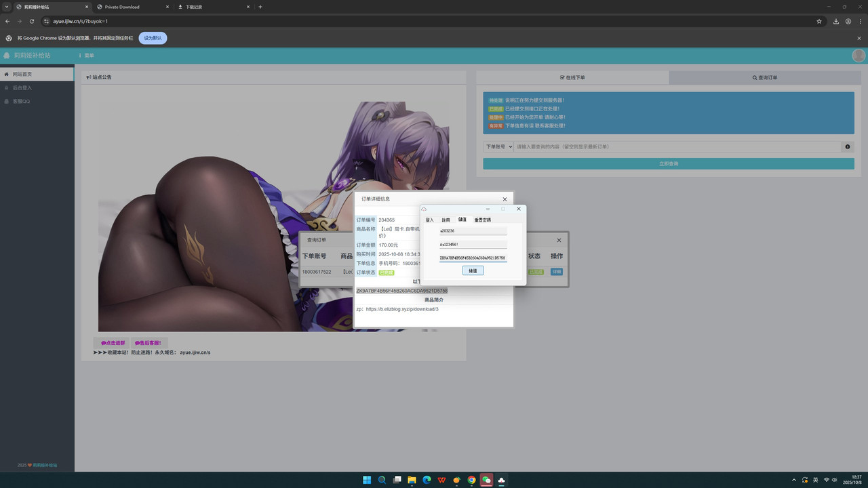
Task: Open the 下单账号 query type dropdown
Action: coord(498,146)
